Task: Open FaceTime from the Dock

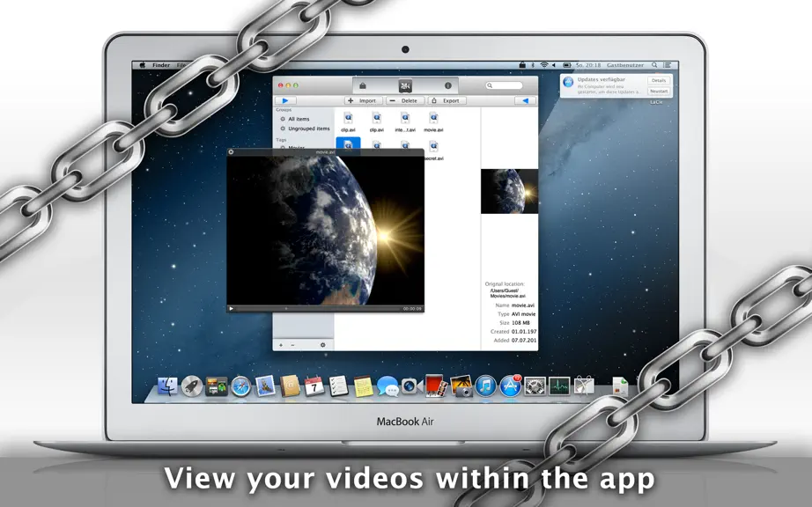Action: pyautogui.click(x=411, y=386)
